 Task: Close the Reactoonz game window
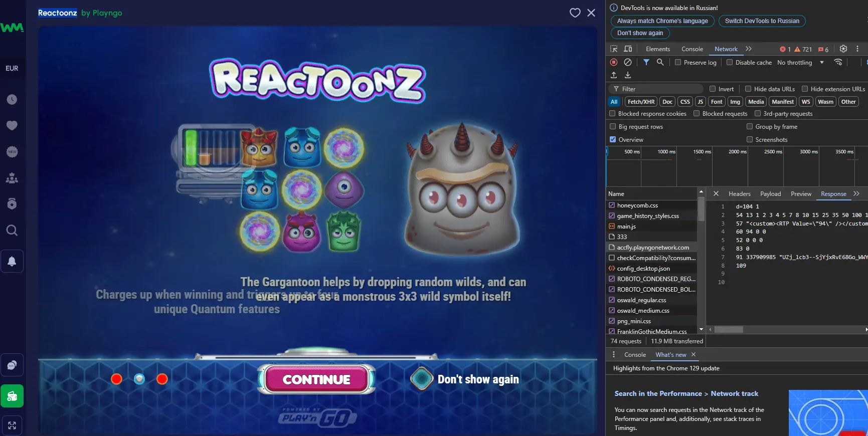coord(591,13)
